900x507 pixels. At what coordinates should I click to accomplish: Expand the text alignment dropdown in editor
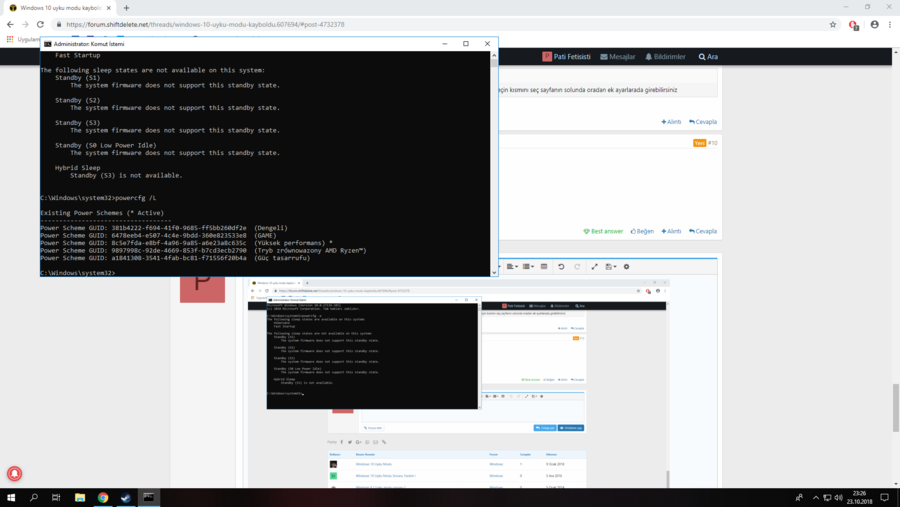point(511,267)
